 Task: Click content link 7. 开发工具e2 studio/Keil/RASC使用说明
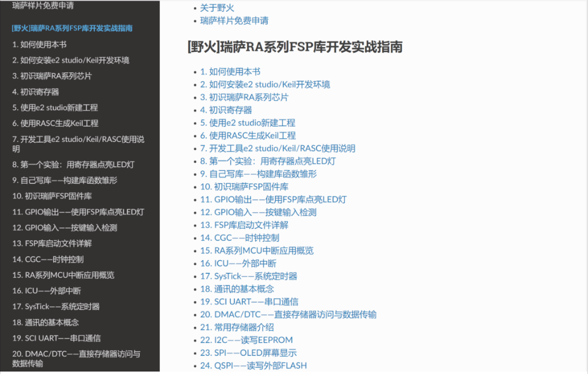(277, 148)
